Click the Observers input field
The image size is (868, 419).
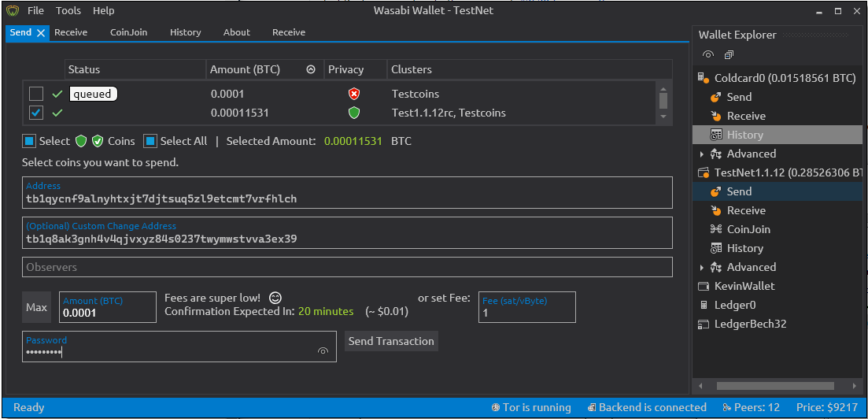click(x=347, y=267)
